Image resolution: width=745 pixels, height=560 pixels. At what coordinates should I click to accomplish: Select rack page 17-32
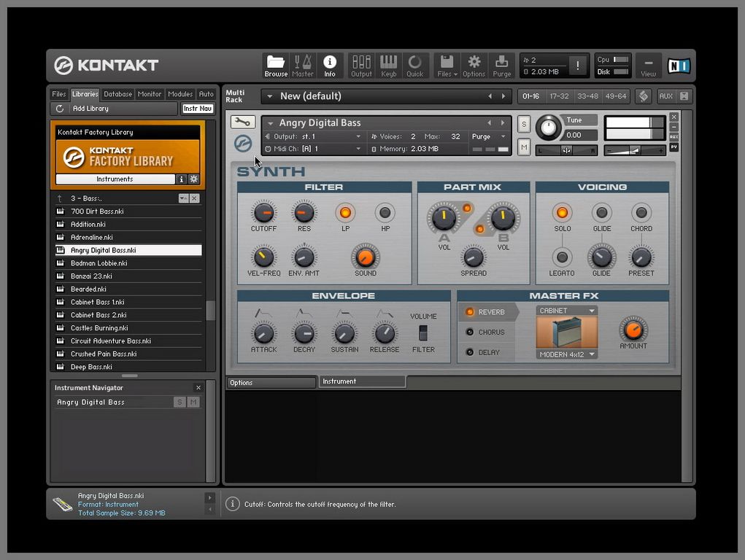(559, 96)
